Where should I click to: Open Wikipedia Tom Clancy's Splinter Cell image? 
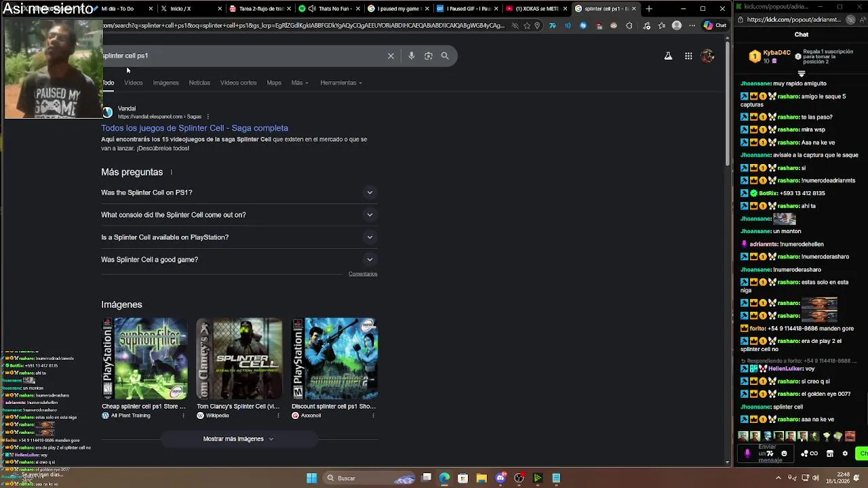tap(239, 359)
